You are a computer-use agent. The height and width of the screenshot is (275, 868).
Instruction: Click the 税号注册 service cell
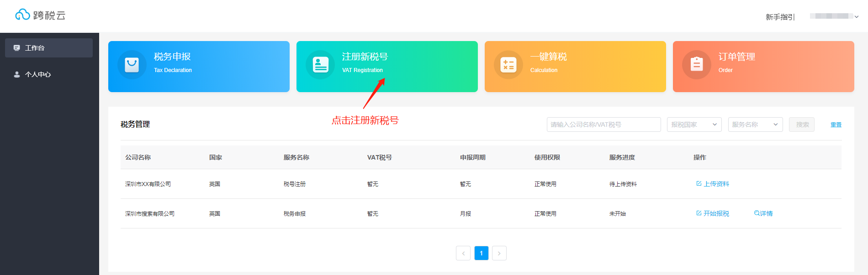295,184
